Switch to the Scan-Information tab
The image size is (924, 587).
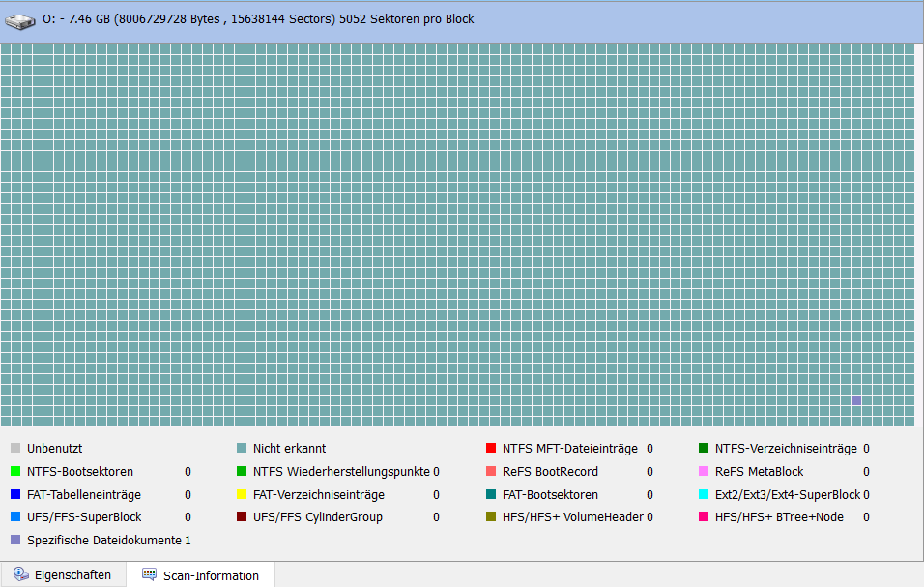tap(201, 575)
